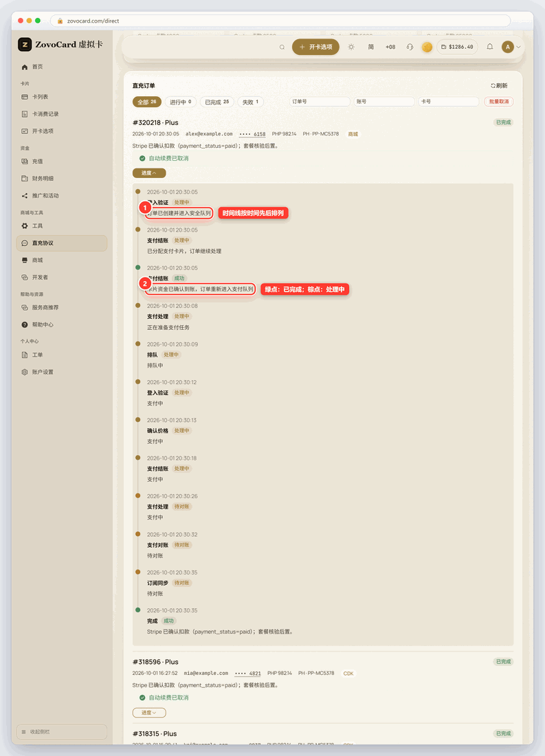Click 已完成 status badge of #320218

(x=503, y=122)
